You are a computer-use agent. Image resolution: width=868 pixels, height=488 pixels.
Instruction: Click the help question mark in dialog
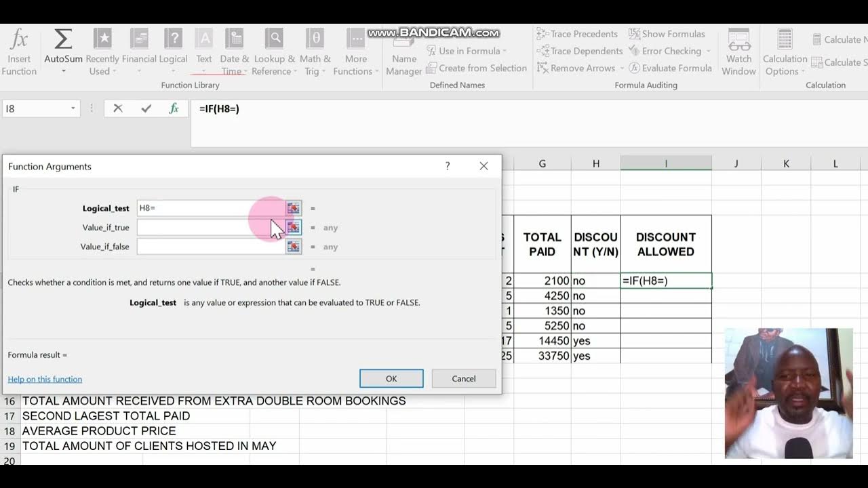click(x=448, y=166)
